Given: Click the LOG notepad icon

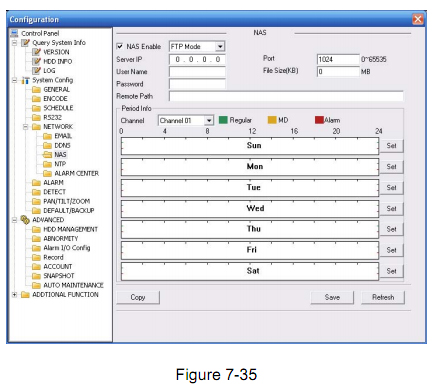Looking at the screenshot, I should (x=36, y=71).
